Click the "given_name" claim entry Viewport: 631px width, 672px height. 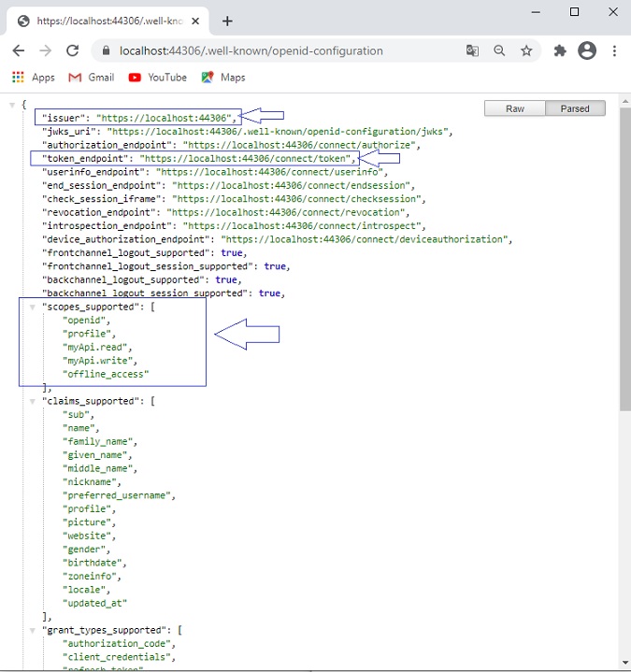(x=94, y=455)
